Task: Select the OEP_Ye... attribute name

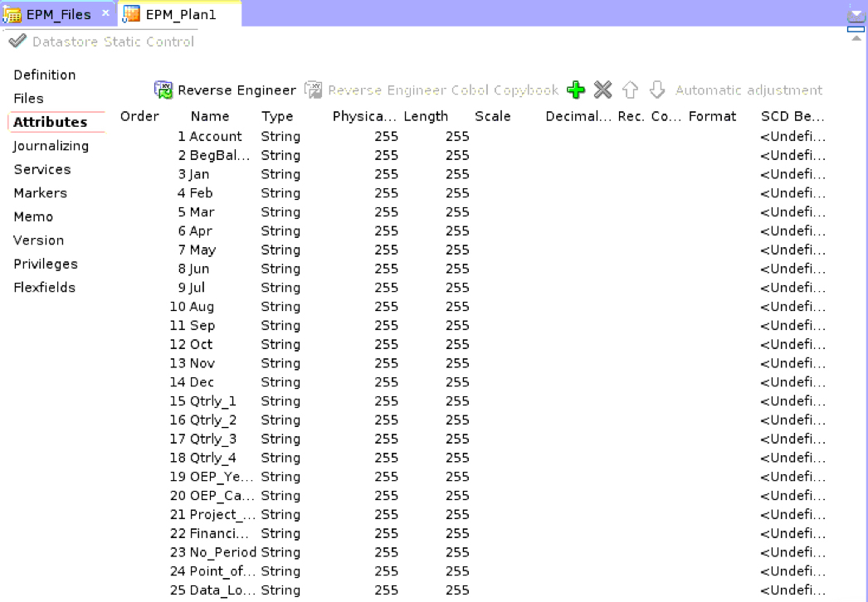Action: click(222, 477)
